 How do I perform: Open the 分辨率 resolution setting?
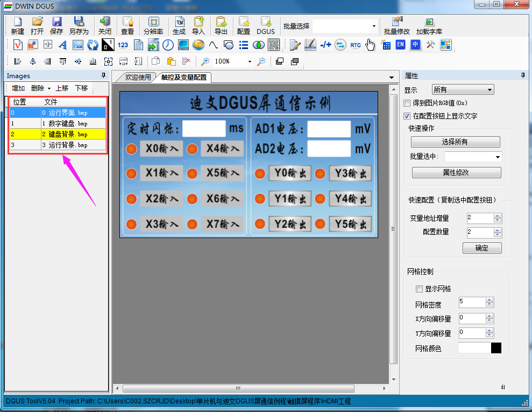pos(153,26)
